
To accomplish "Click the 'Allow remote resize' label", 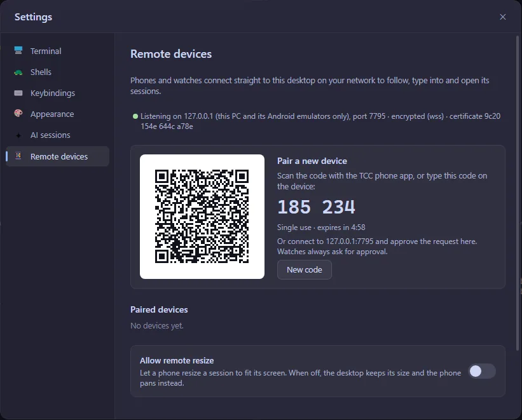I will pyautogui.click(x=177, y=360).
